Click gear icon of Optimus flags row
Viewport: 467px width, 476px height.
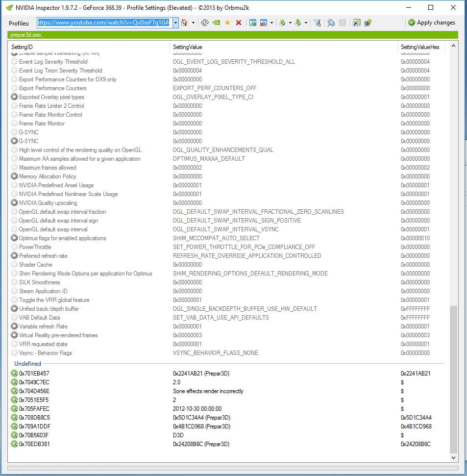[14, 238]
